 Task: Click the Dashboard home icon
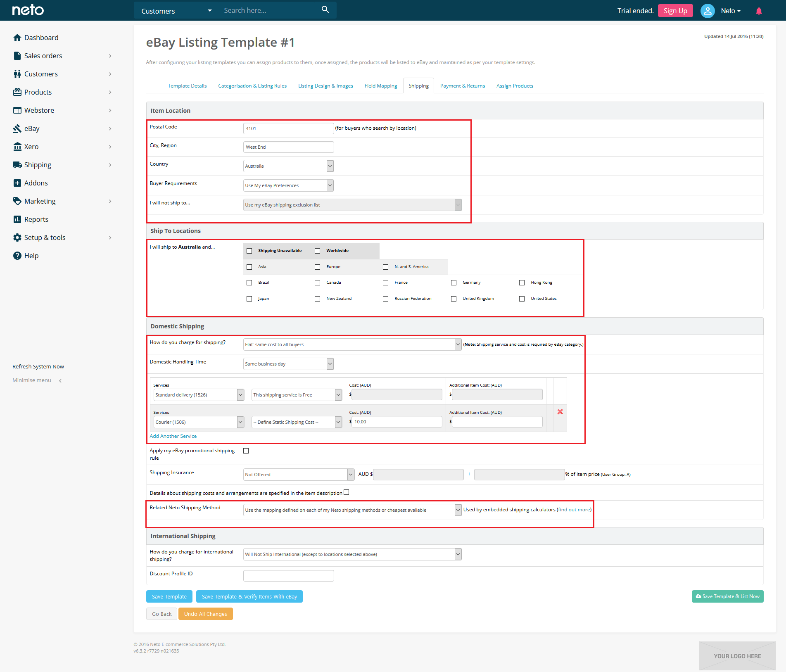pos(17,38)
